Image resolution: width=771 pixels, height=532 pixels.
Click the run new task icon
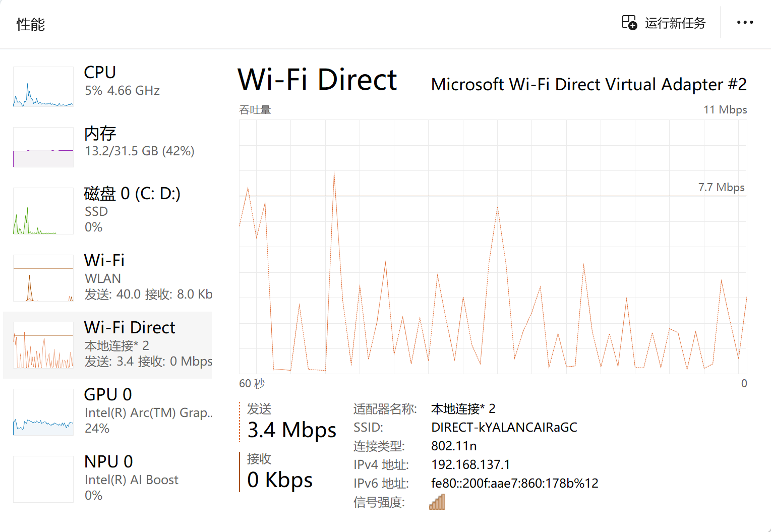629,23
